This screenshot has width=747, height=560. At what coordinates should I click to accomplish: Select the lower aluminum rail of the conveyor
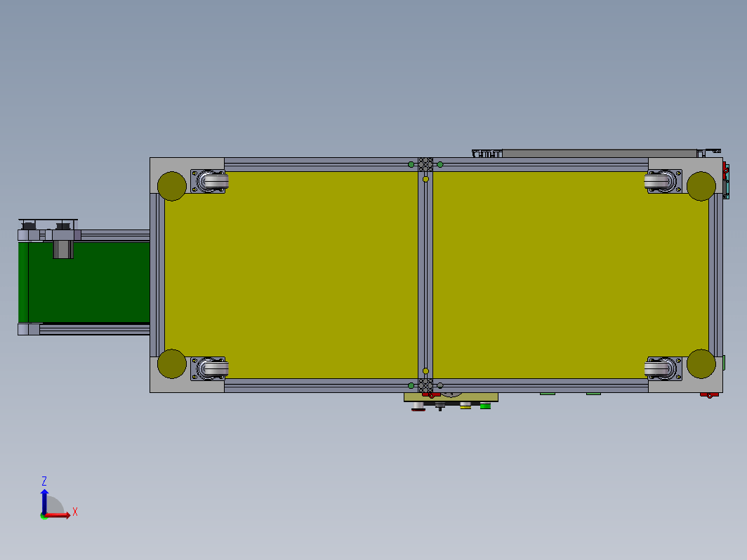(x=94, y=330)
